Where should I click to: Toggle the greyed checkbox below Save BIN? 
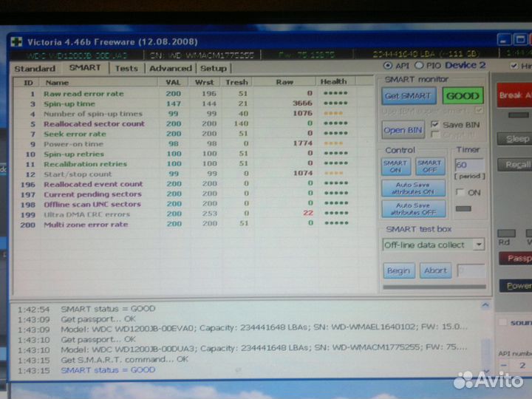[x=435, y=134]
